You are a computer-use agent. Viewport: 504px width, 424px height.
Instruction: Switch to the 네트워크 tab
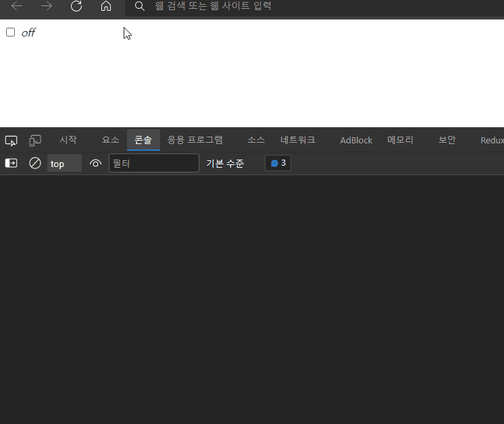coord(298,140)
